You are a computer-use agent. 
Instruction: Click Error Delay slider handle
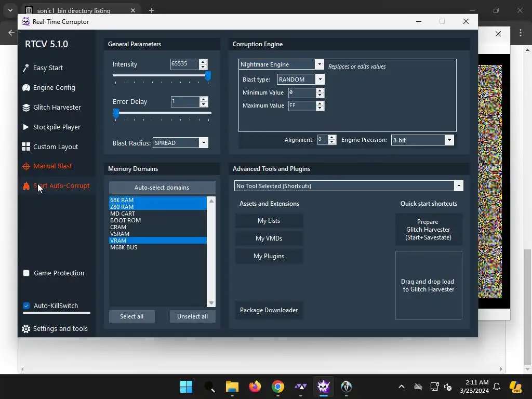tap(116, 113)
